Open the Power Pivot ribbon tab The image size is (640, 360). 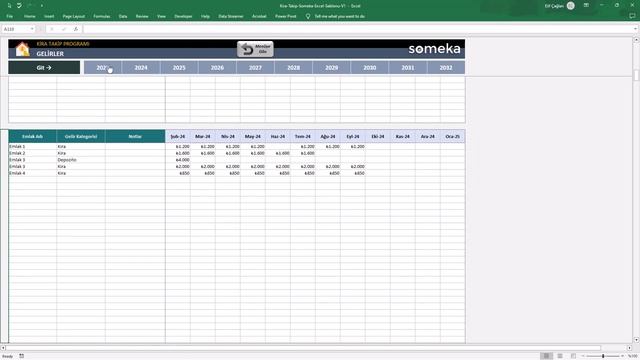coord(286,16)
